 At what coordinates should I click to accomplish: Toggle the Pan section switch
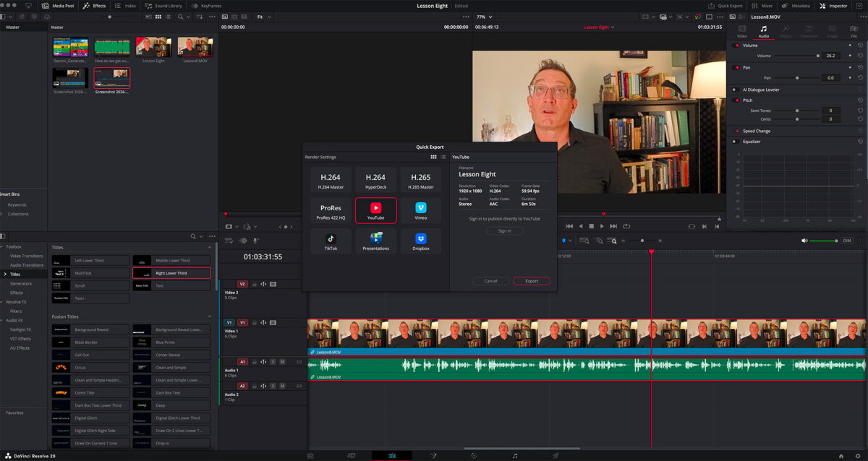(x=736, y=67)
